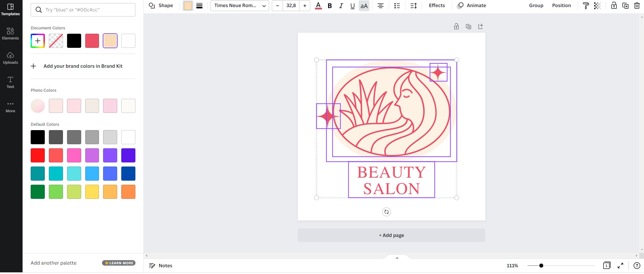Toggle italic text formatting
This screenshot has height=274, width=644.
point(341,6)
